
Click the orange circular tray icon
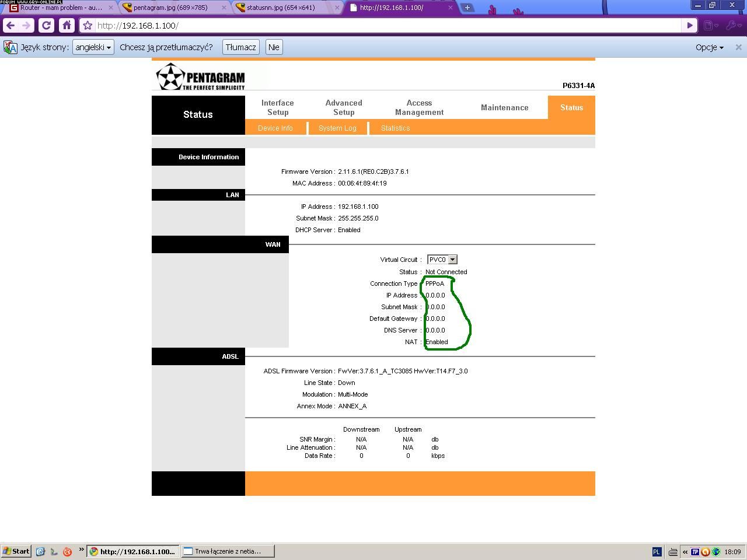point(705,551)
